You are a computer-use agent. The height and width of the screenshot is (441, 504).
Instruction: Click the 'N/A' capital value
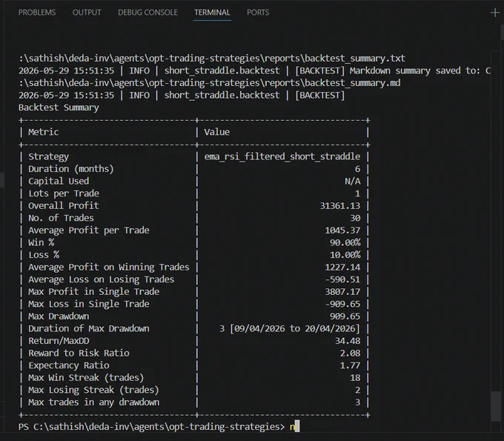coord(353,182)
